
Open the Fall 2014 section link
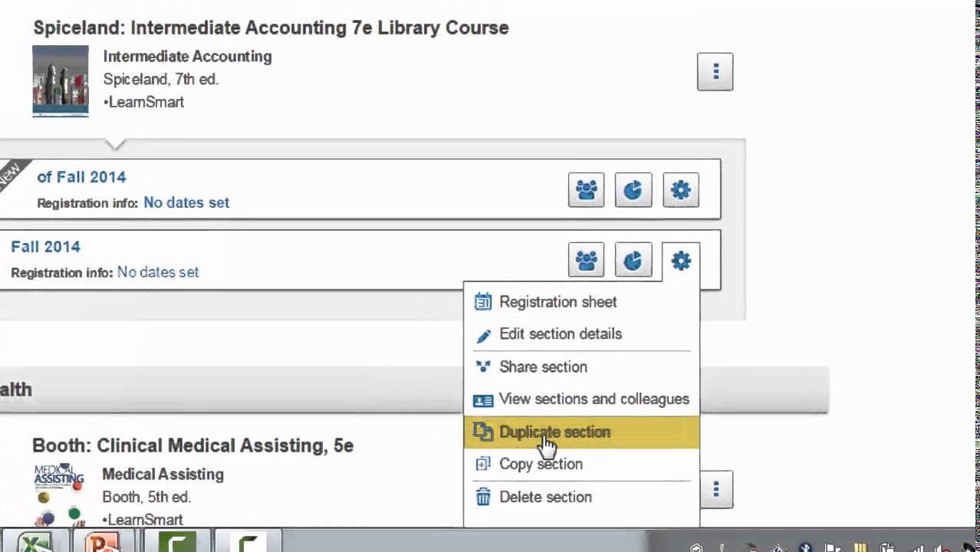coord(45,247)
